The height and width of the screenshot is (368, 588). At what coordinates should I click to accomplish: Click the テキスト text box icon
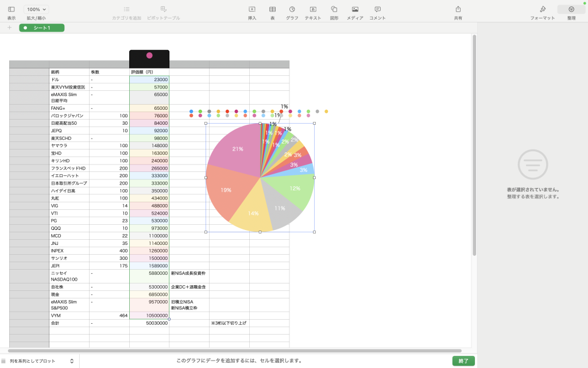tap(313, 9)
